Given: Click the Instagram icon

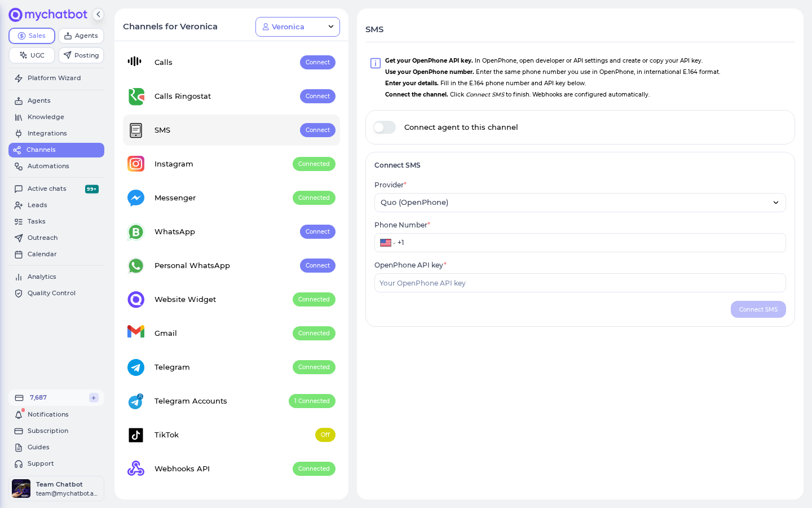Looking at the screenshot, I should 136,164.
